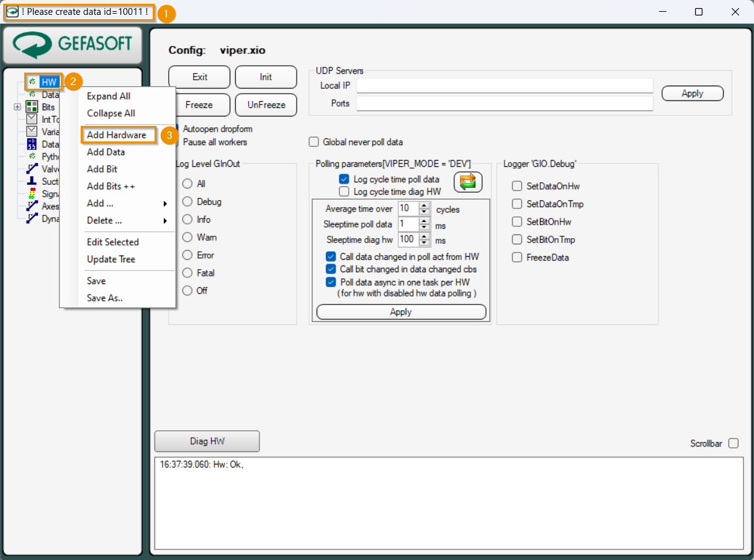Click the Axes node icon in tree
This screenshot has height=560, width=754.
(x=32, y=206)
